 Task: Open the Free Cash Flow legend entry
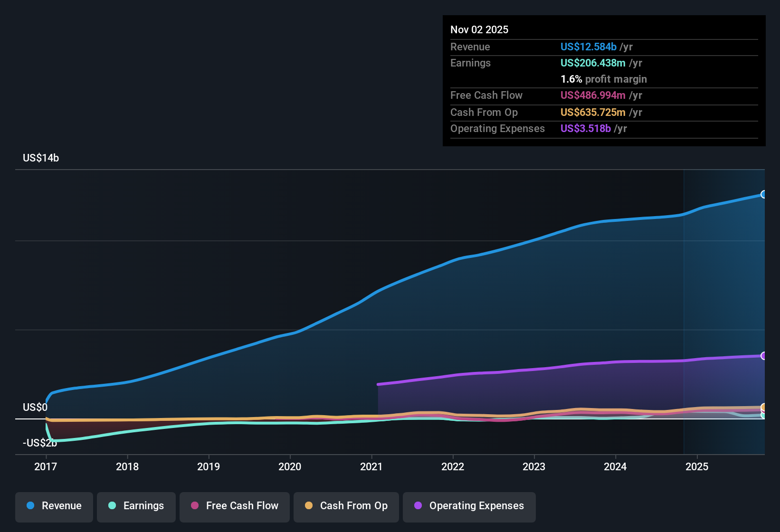(234, 506)
